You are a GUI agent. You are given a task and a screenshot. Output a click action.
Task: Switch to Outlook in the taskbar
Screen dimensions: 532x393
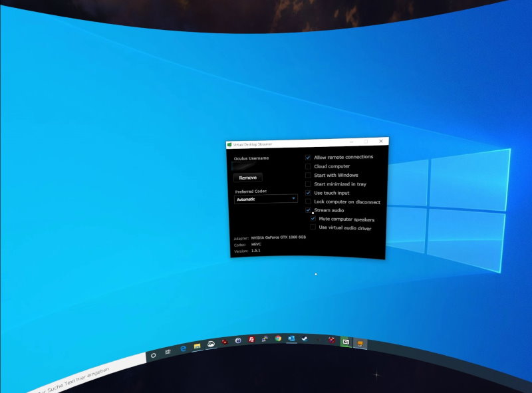tap(291, 338)
